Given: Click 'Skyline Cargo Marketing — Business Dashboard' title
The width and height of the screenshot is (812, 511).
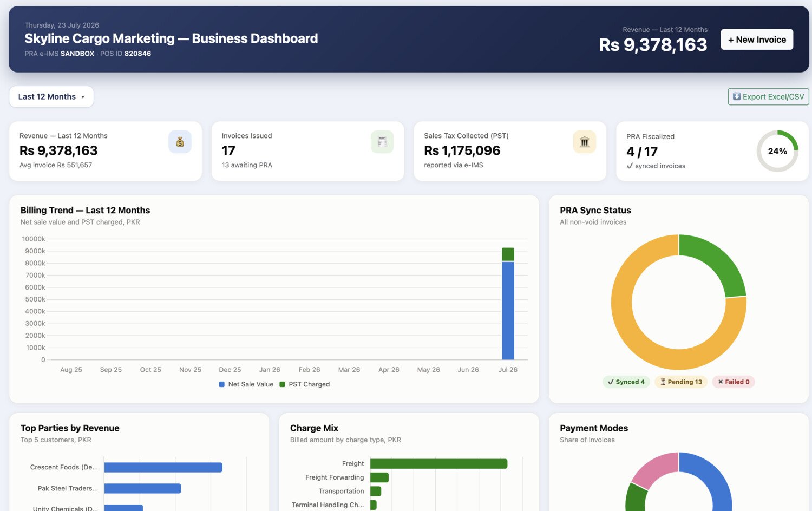Looking at the screenshot, I should 171,38.
